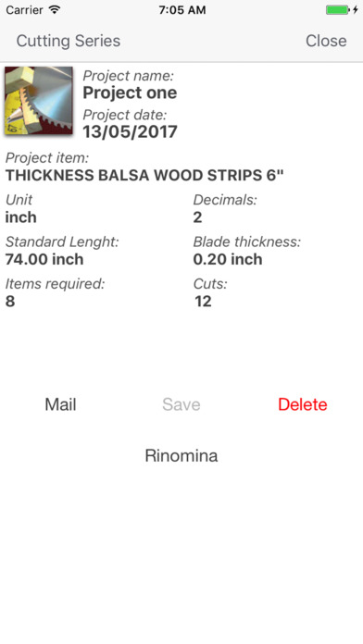
Task: Tap the project date 13/05/2017
Action: pyautogui.click(x=130, y=131)
